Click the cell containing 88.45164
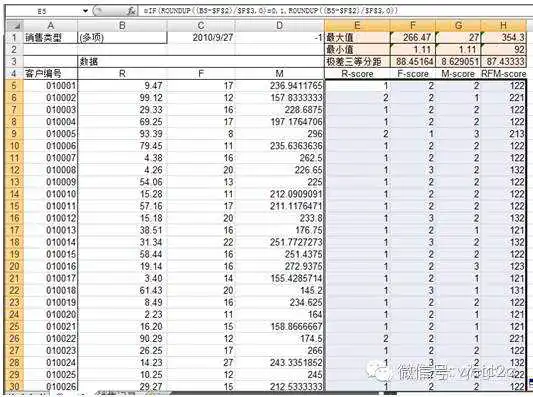This screenshot has width=533, height=397. [413, 62]
